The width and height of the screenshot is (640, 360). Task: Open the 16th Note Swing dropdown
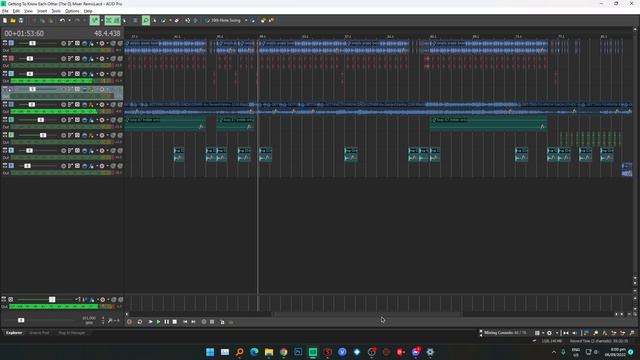[246, 20]
